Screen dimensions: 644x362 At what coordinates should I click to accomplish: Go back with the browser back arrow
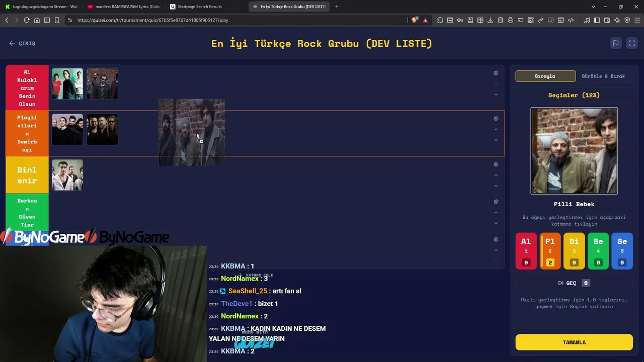pos(7,20)
